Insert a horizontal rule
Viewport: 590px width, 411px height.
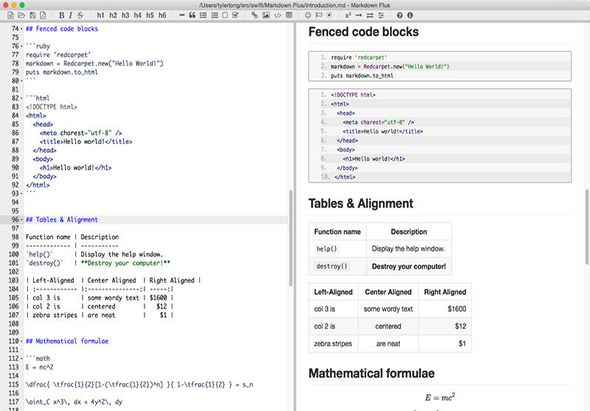point(182,15)
